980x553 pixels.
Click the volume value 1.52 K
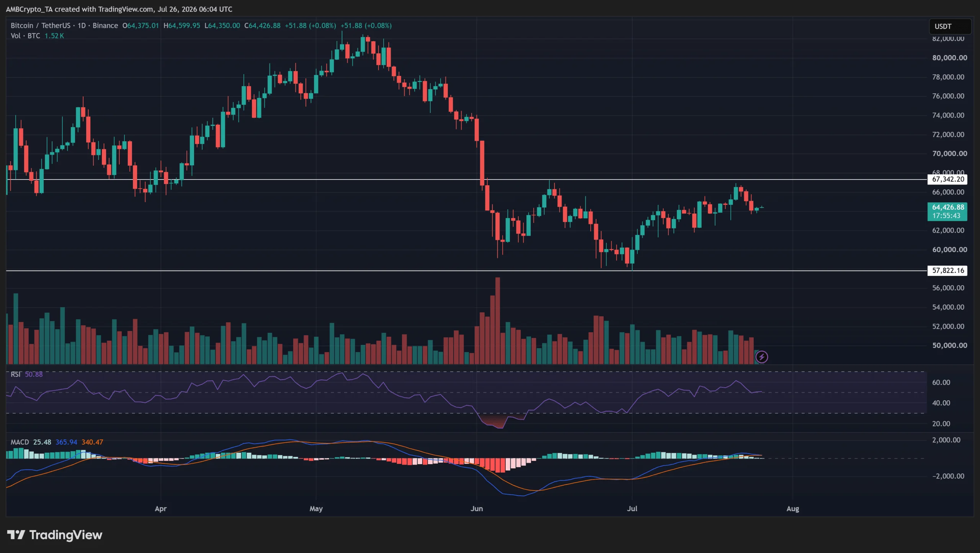click(54, 36)
